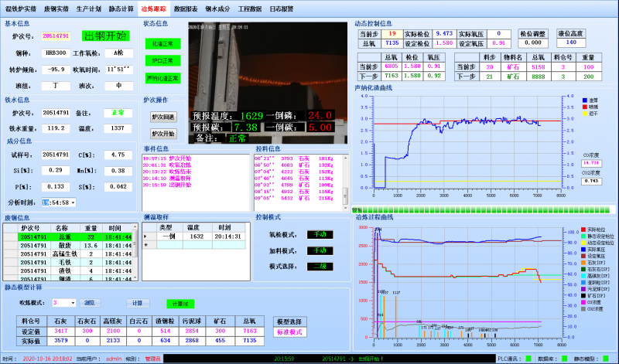Click the PLC通讯 green status light

526,359
